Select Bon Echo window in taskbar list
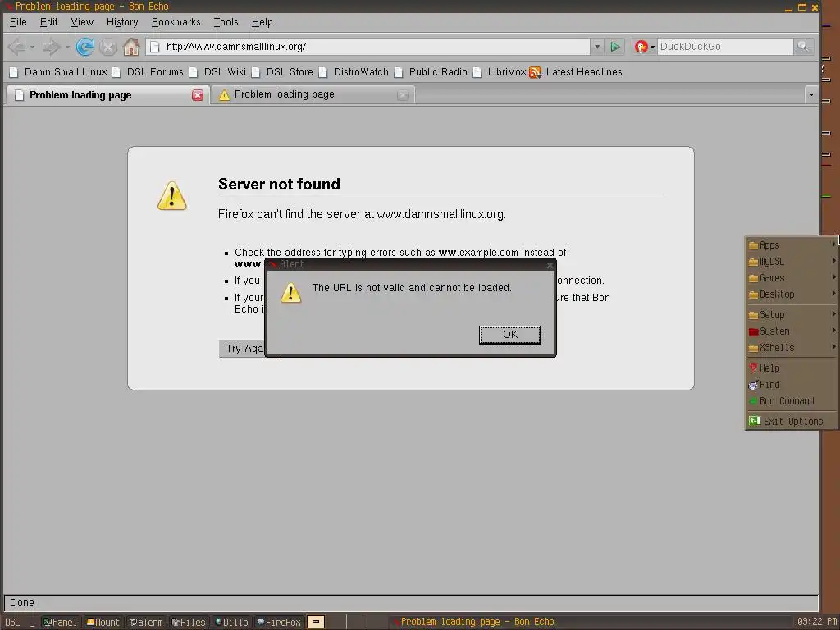This screenshot has width=840, height=630. tap(474, 622)
